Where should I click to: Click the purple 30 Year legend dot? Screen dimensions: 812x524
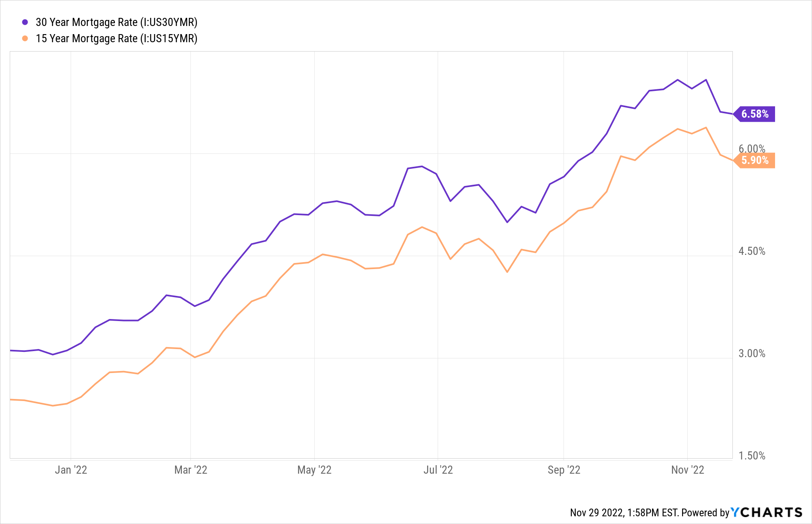coord(25,22)
